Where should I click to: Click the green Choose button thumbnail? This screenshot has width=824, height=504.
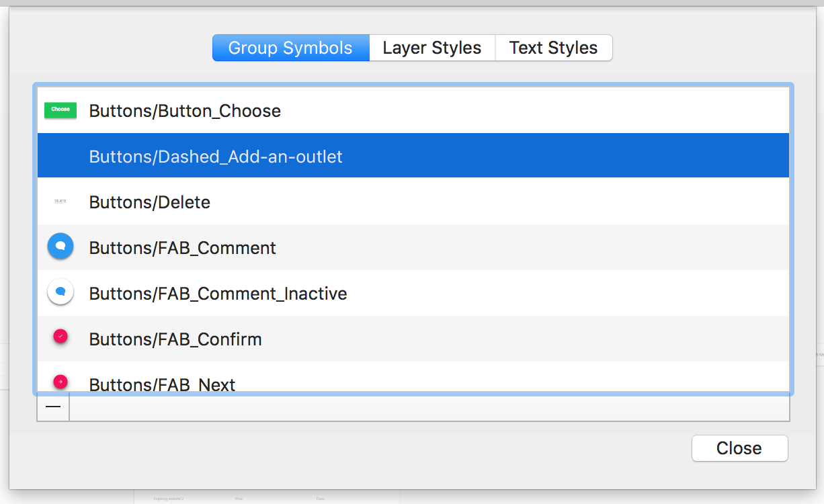pos(60,110)
